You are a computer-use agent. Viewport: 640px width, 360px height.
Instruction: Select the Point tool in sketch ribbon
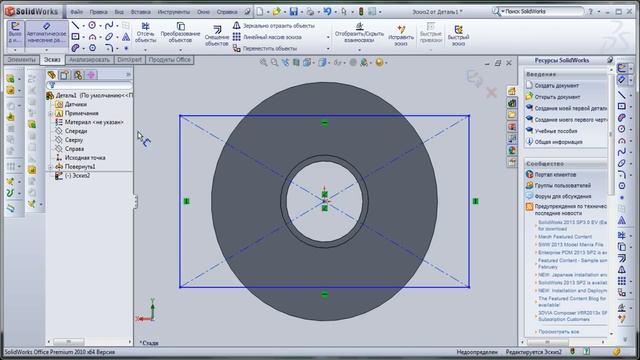tap(126, 48)
